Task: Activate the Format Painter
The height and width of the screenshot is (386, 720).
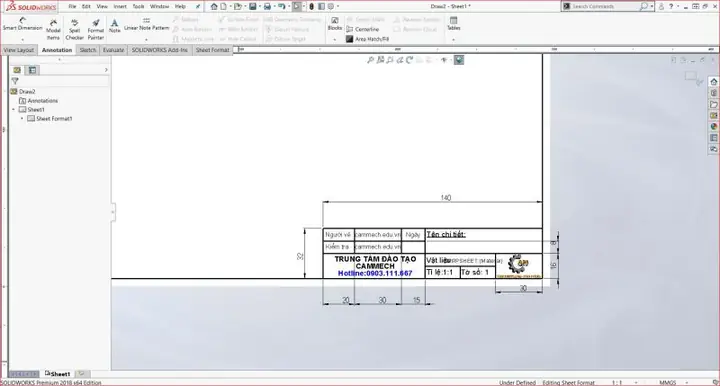Action: click(96, 30)
